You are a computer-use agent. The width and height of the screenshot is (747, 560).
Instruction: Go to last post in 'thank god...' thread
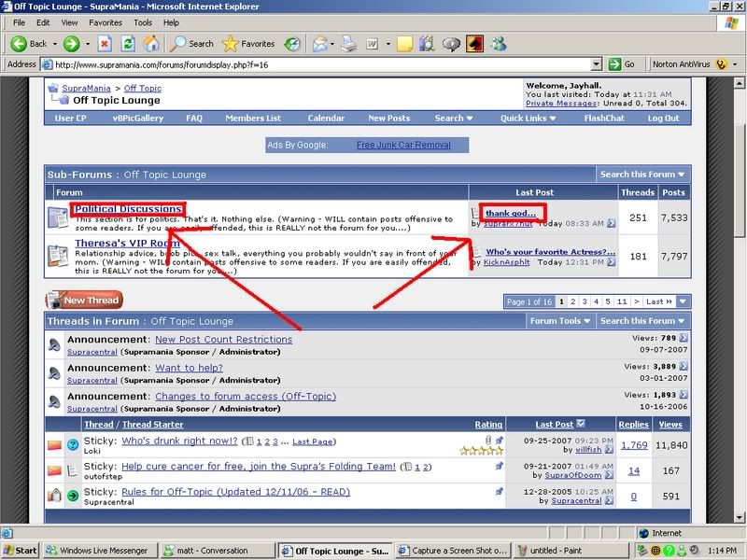(x=612, y=223)
